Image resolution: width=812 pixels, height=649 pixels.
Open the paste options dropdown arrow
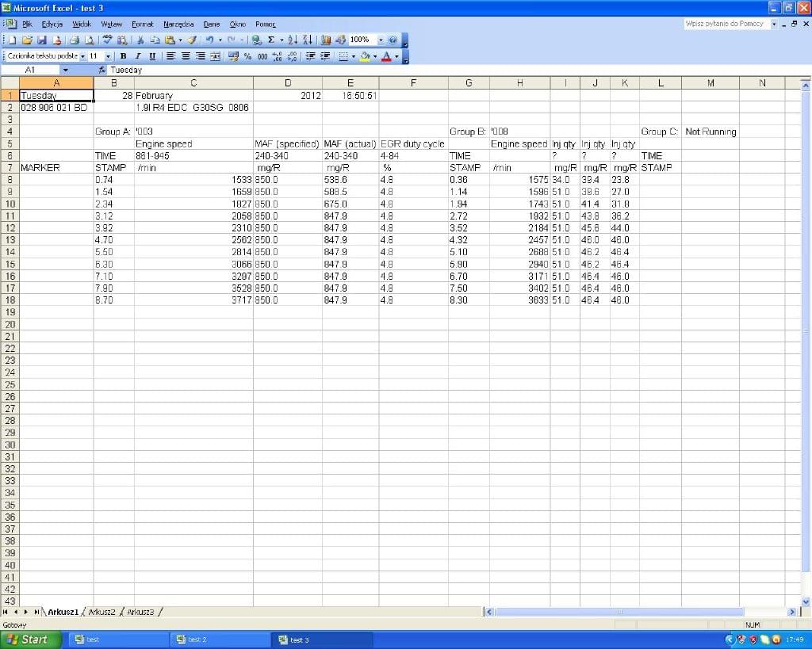[180, 40]
